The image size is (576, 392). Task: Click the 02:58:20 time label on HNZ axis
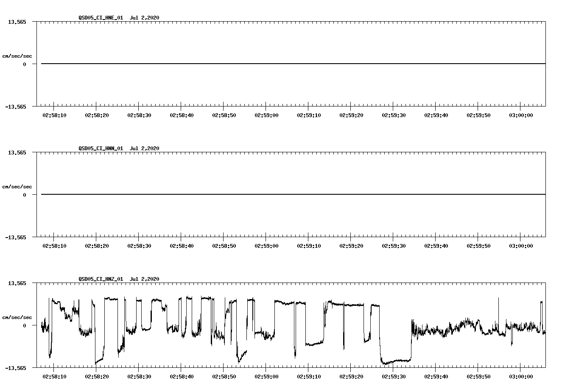[97, 377]
